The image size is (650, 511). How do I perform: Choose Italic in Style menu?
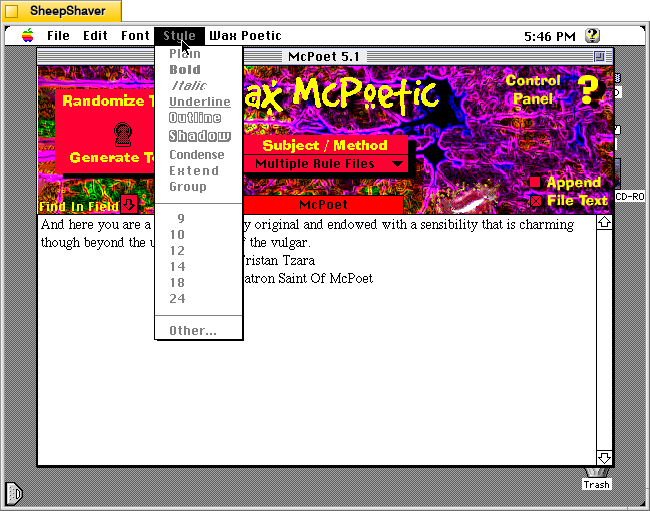click(199, 86)
